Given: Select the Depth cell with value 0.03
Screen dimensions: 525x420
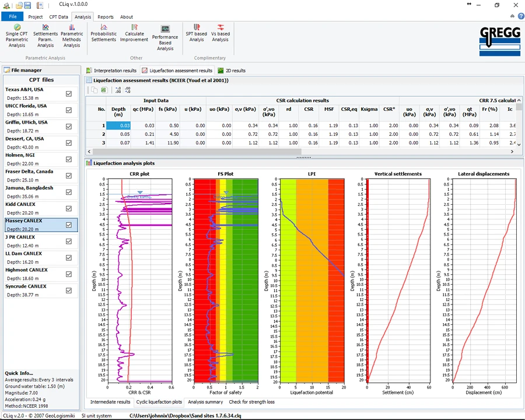Looking at the screenshot, I should coord(118,125).
